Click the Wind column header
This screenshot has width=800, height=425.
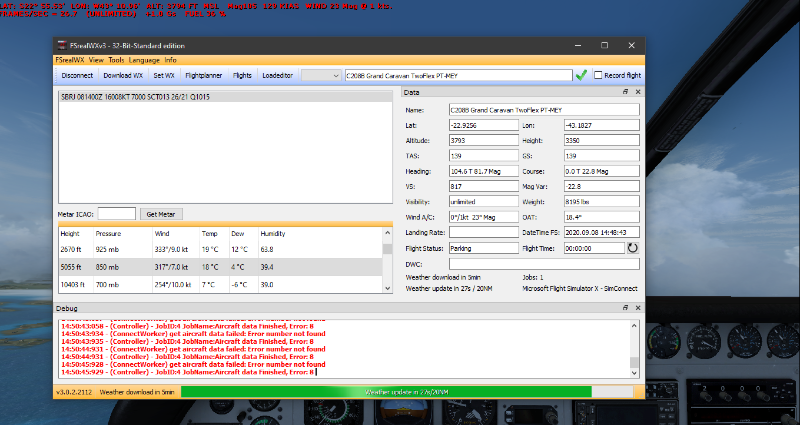tap(161, 234)
